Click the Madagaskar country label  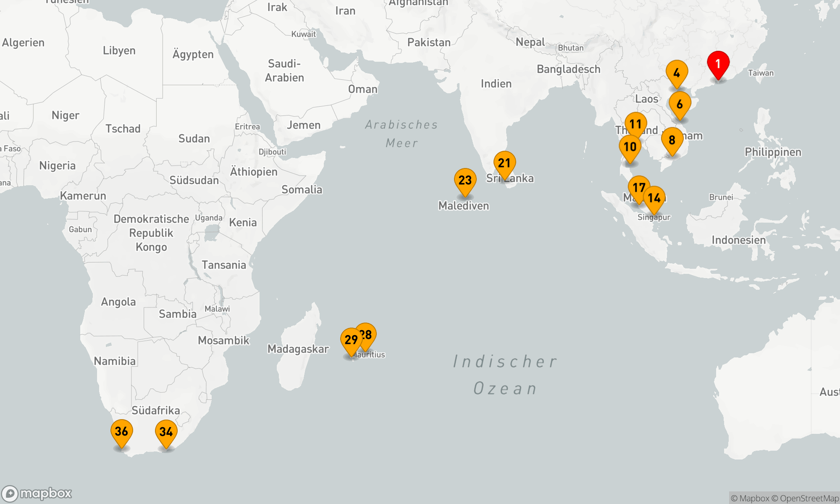pyautogui.click(x=298, y=349)
